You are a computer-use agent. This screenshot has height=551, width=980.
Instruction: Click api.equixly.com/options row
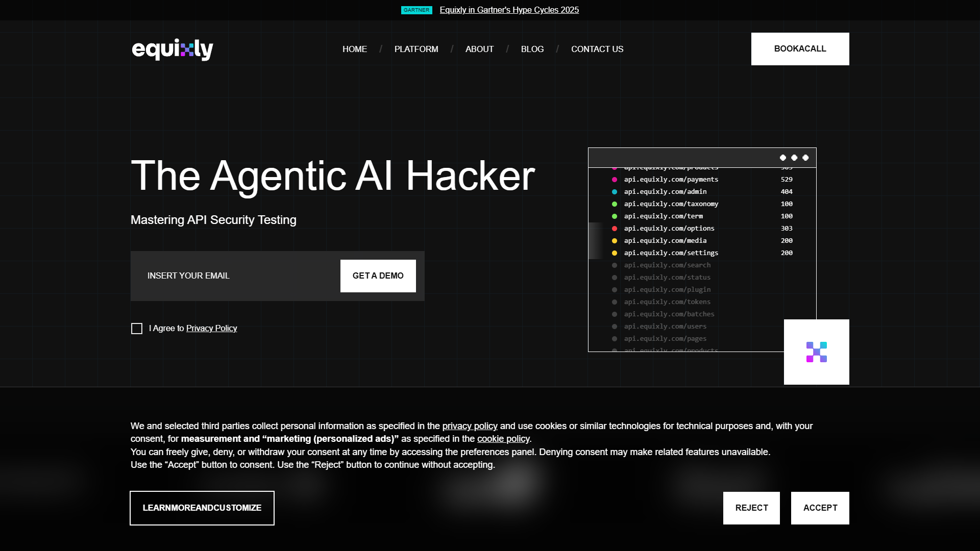[702, 229]
